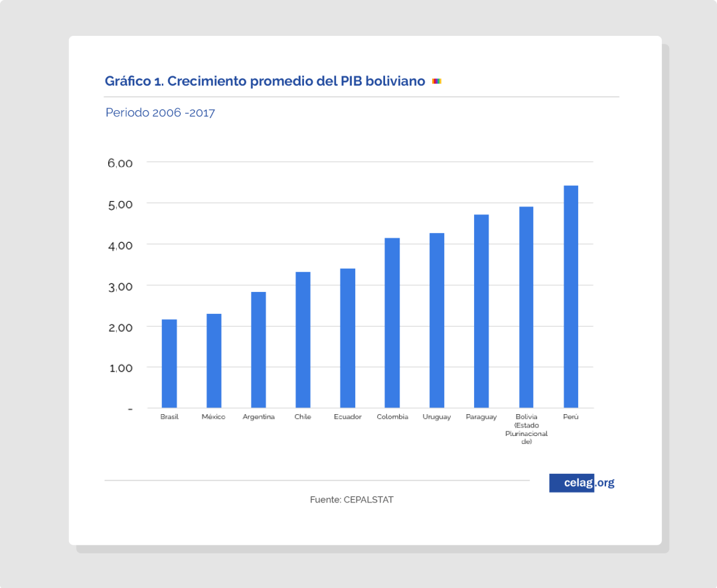Select the Bolivia bar in the chart
This screenshot has width=717, height=588.
tap(526, 307)
